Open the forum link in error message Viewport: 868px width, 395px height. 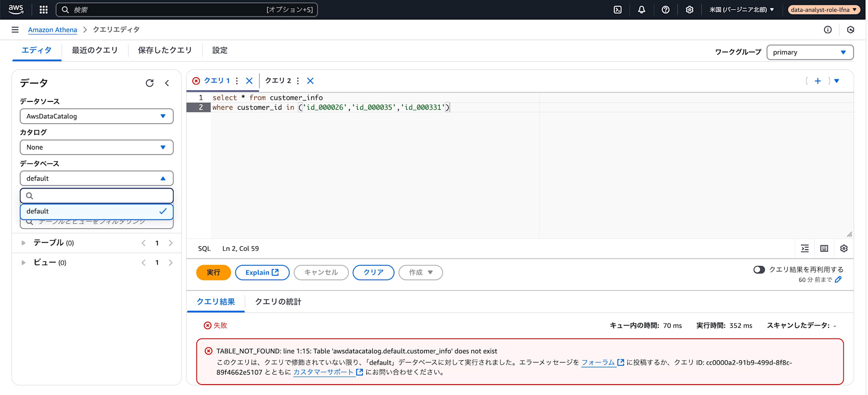click(602, 362)
